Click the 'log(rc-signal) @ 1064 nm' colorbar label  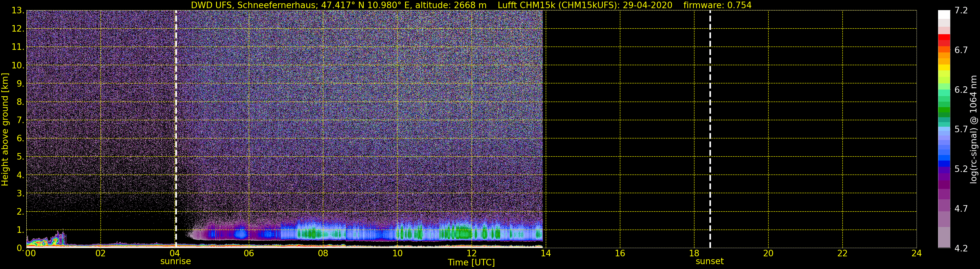973,129
